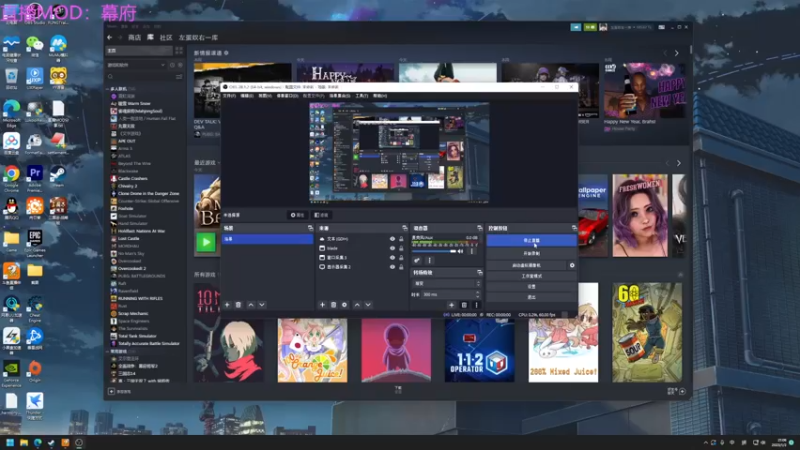This screenshot has width=800, height=450.
Task: Undock the OBS controls panel
Action: pyautogui.click(x=574, y=228)
